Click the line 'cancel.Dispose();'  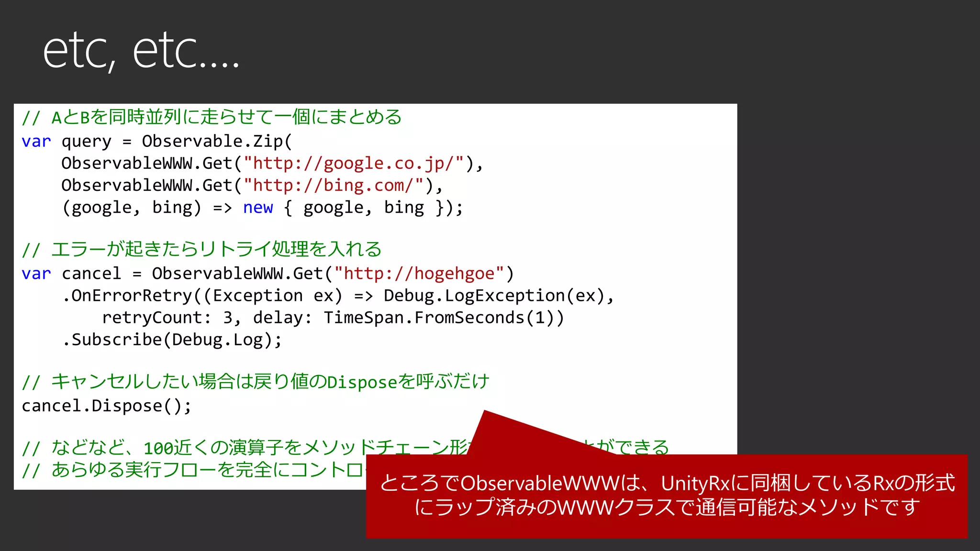(107, 406)
